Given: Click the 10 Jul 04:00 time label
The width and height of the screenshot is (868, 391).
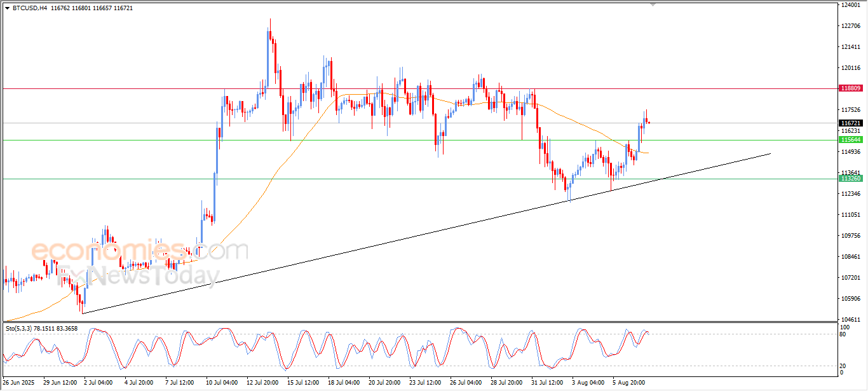Looking at the screenshot, I should click(x=221, y=383).
